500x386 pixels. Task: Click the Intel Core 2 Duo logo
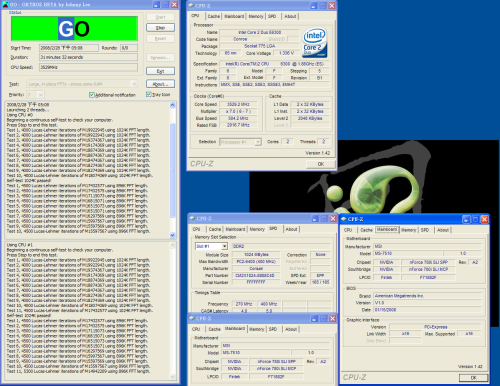[315, 42]
